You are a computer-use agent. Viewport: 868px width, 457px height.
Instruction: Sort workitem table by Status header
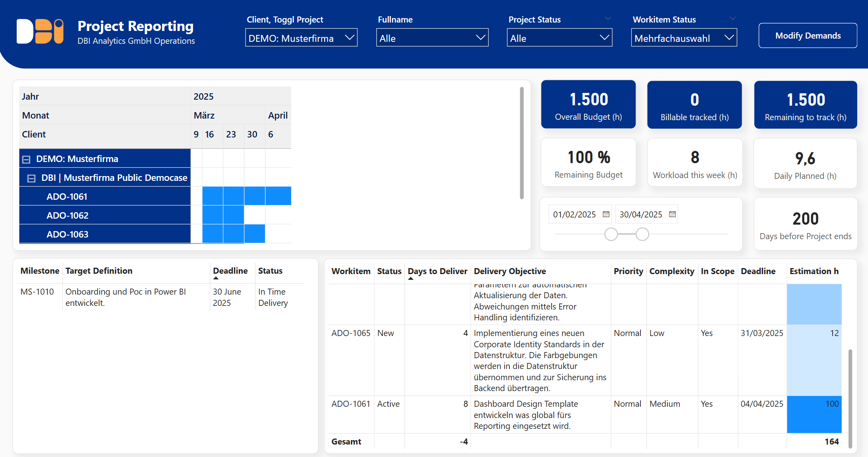pyautogui.click(x=389, y=271)
